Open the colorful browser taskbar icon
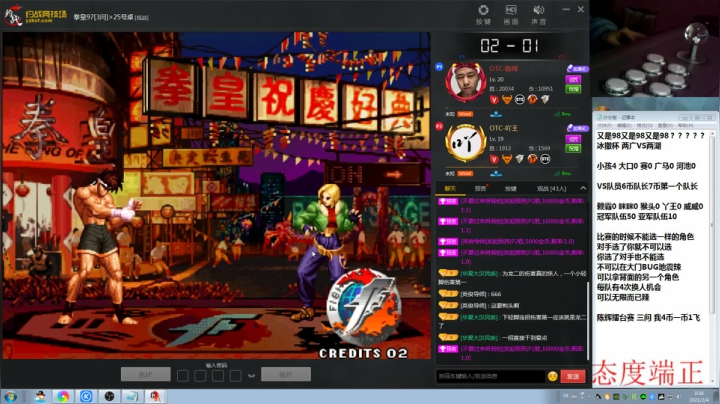This screenshot has width=720, height=404. click(x=63, y=396)
